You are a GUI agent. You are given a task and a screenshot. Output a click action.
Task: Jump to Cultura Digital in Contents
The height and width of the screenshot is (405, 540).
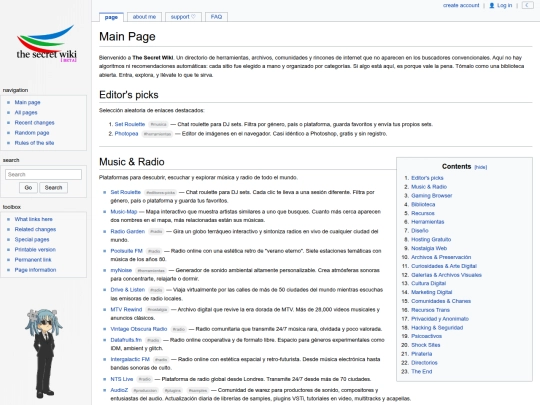(x=429, y=283)
